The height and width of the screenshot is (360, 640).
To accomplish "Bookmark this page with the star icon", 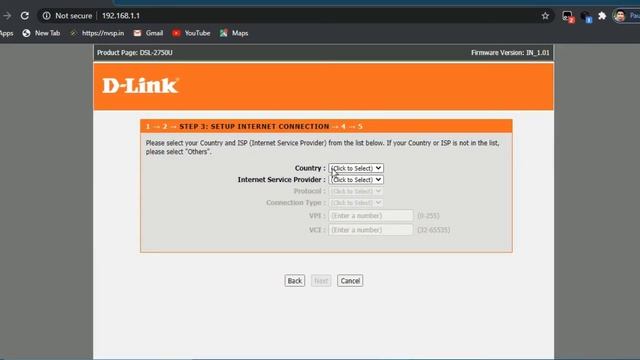I will click(x=545, y=16).
